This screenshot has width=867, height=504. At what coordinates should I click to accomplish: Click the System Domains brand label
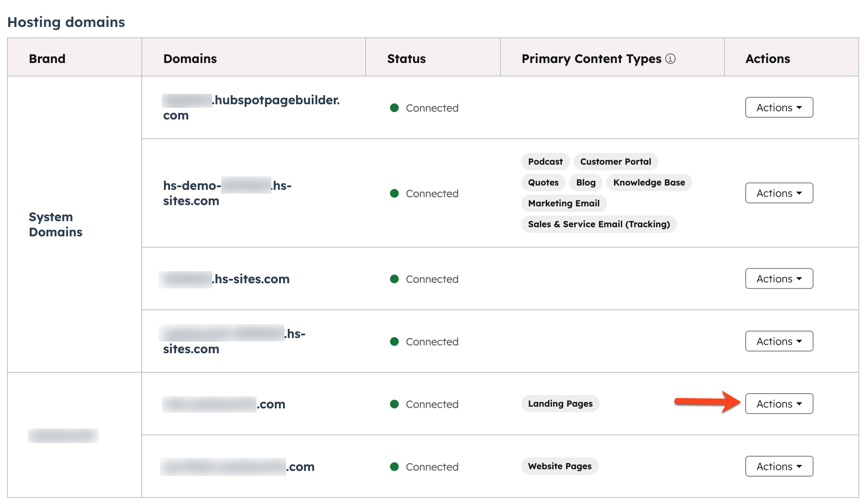pos(56,224)
